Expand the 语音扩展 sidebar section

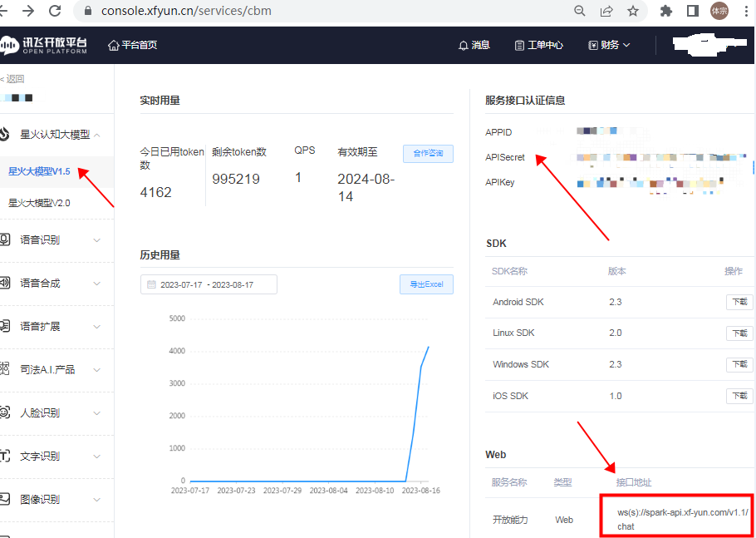[97, 327]
